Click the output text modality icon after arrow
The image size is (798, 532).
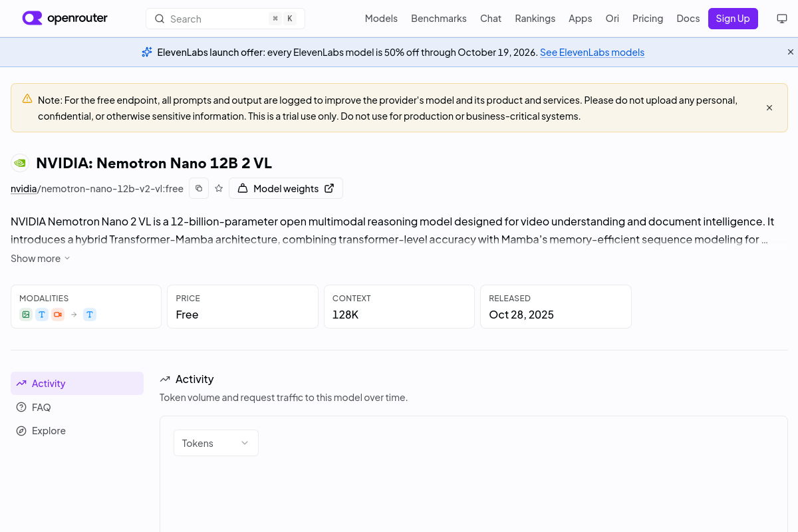point(90,315)
